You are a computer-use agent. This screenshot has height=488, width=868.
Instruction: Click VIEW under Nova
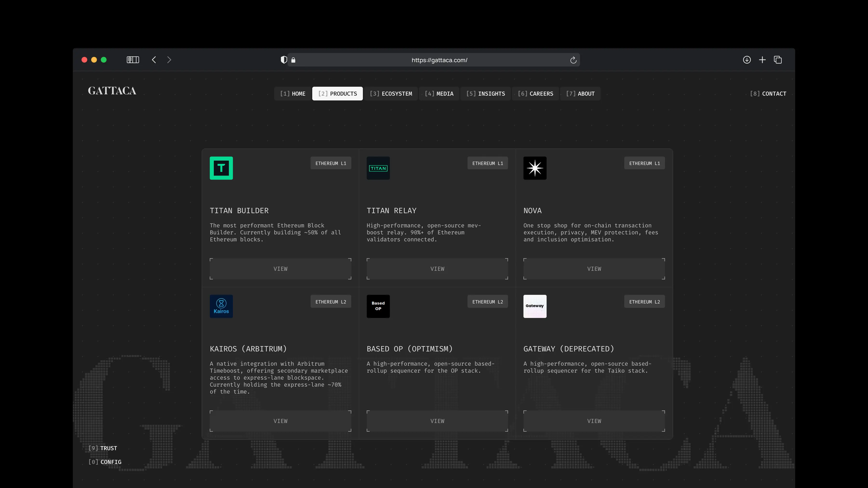pyautogui.click(x=594, y=269)
